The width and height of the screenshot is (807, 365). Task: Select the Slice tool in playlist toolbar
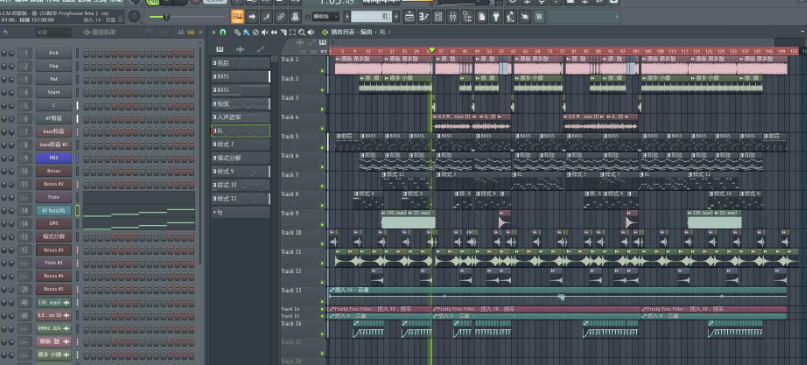[x=284, y=32]
